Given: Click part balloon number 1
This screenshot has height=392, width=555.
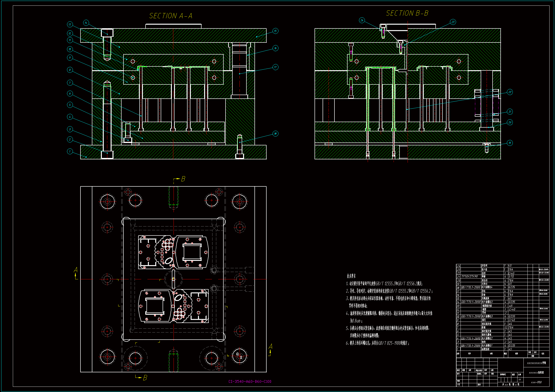Looking at the screenshot, I should (x=70, y=152).
